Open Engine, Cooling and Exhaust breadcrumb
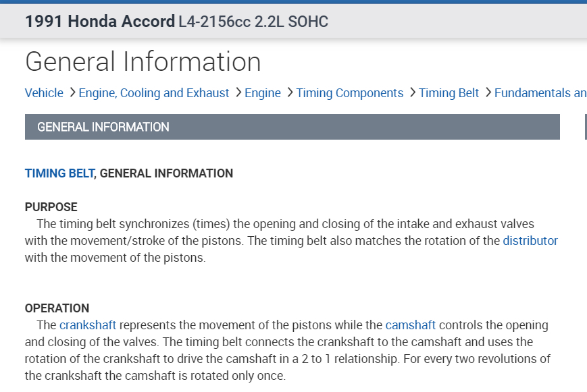 (154, 93)
